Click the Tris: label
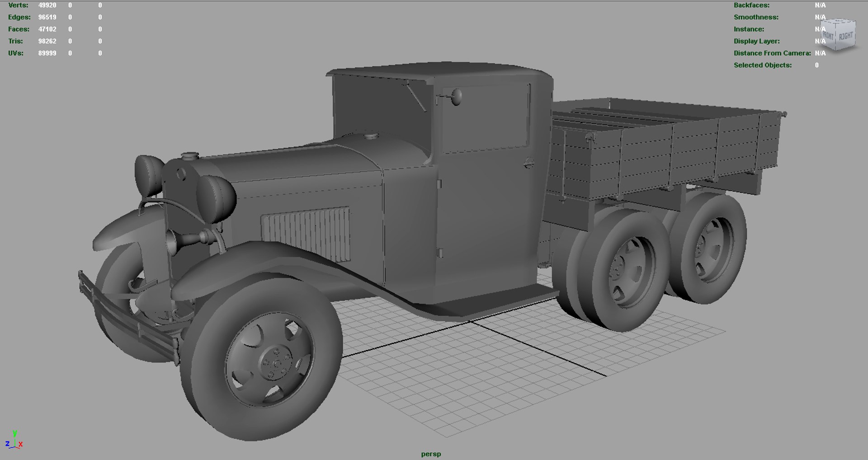Viewport: 868px width, 460px height. tap(15, 41)
